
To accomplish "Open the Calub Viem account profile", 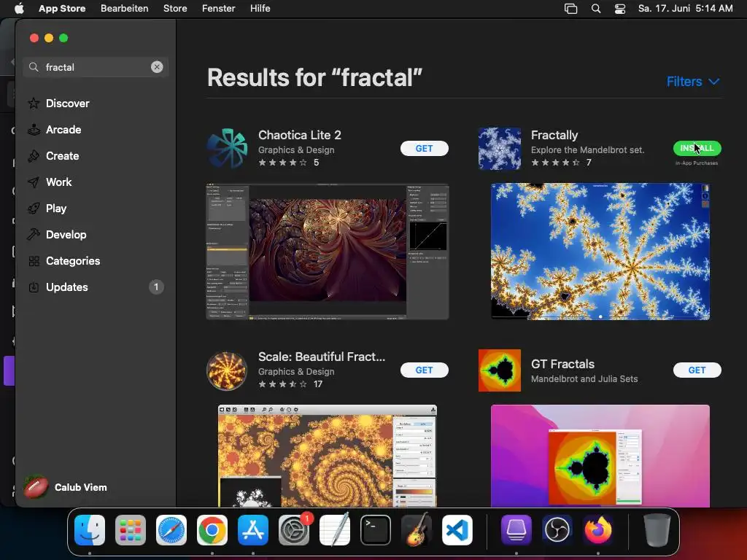I will tap(66, 487).
